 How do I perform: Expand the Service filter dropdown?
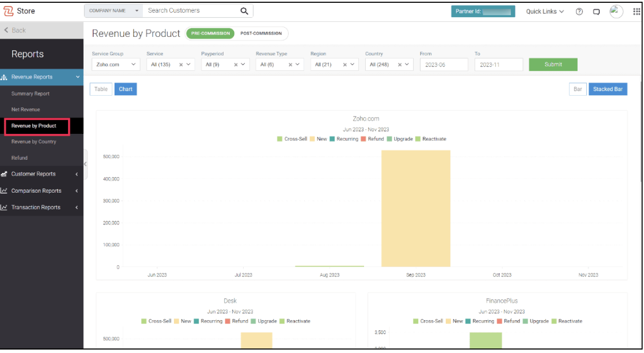click(188, 65)
